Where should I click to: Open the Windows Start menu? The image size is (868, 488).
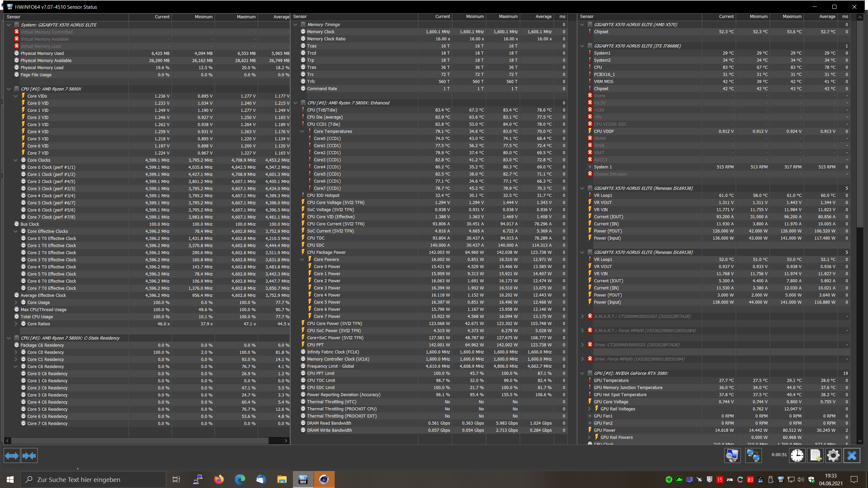point(10,480)
